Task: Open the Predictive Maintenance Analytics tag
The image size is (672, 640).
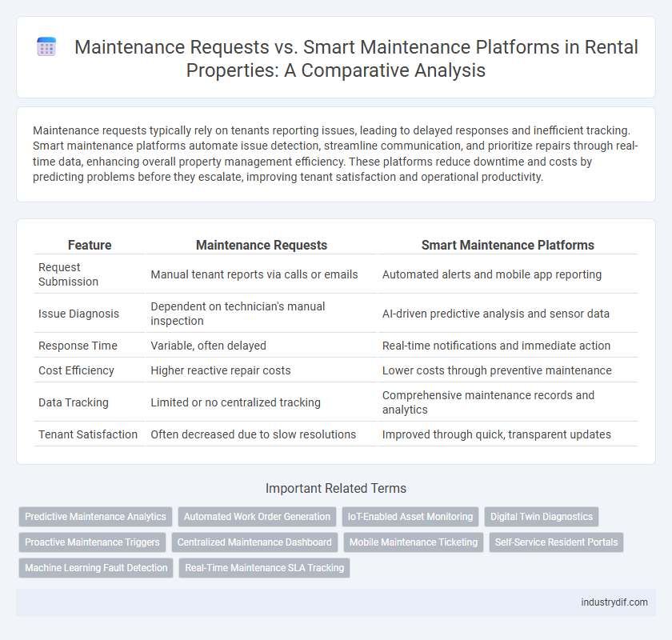Action: tap(95, 517)
